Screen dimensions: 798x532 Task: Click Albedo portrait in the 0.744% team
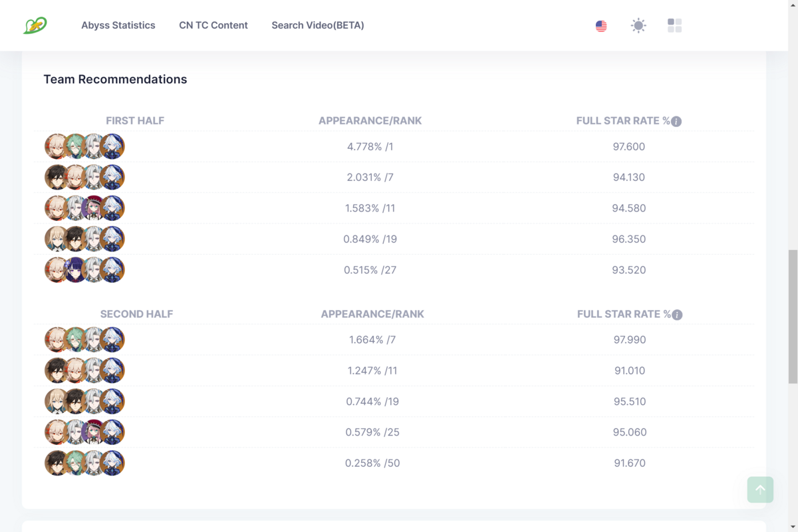point(57,402)
